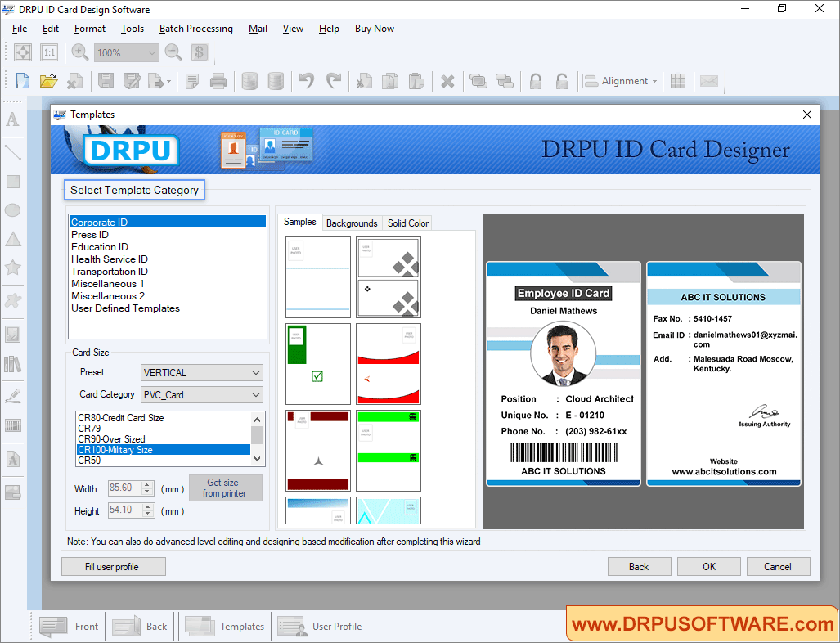The image size is (840, 643).
Task: Open the Mail menu
Action: point(258,29)
